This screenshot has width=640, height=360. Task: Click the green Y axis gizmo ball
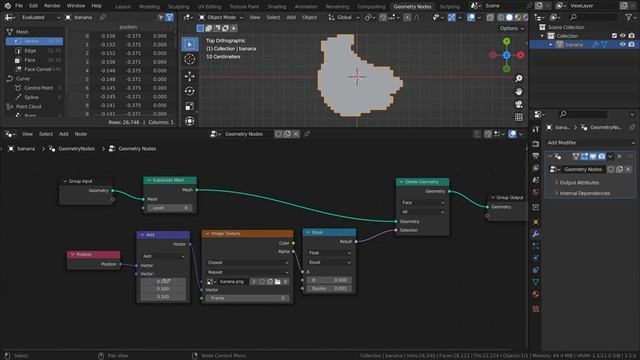click(x=507, y=41)
